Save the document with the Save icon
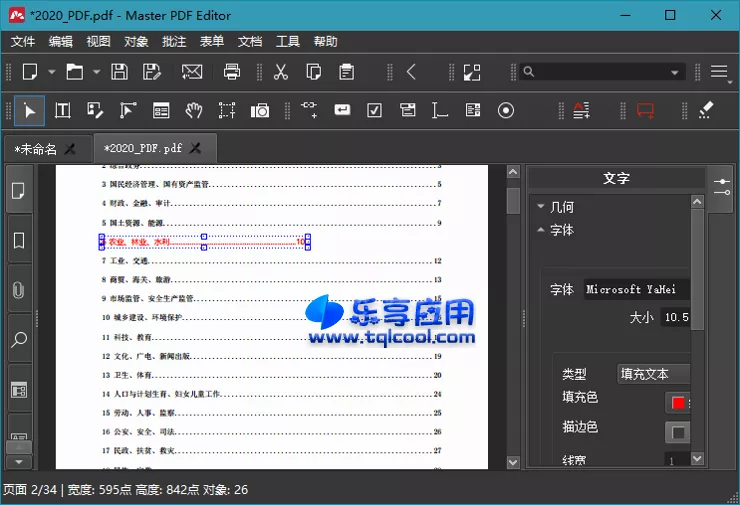 coord(119,72)
